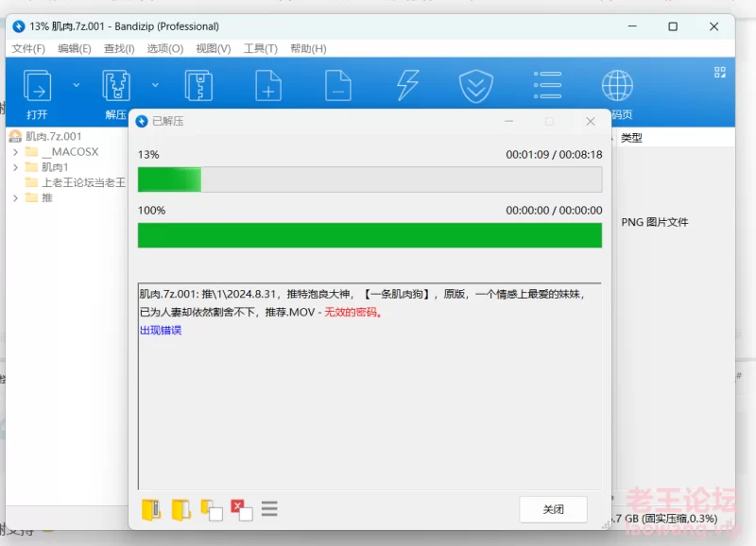
Task: Click the PNG 图片文件 type cell
Action: click(x=654, y=222)
